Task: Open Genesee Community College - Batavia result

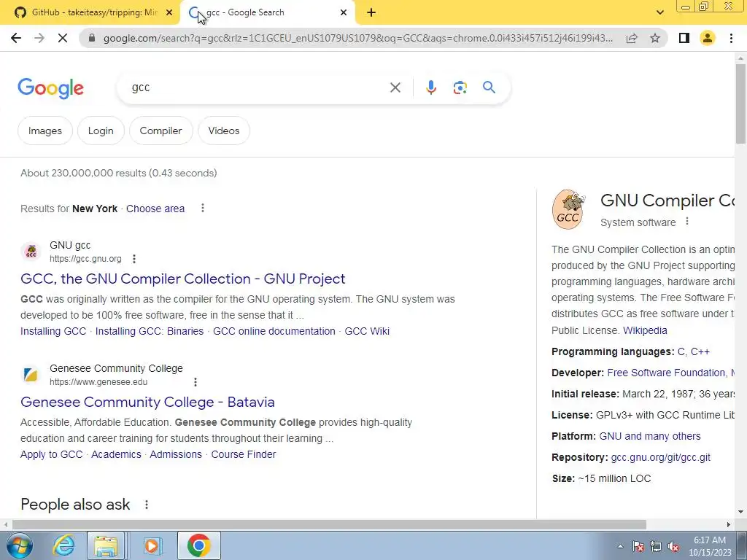Action: point(147,402)
